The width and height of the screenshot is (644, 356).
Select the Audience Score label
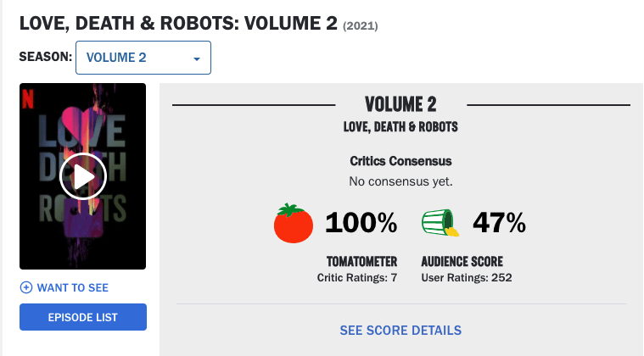[x=462, y=262]
